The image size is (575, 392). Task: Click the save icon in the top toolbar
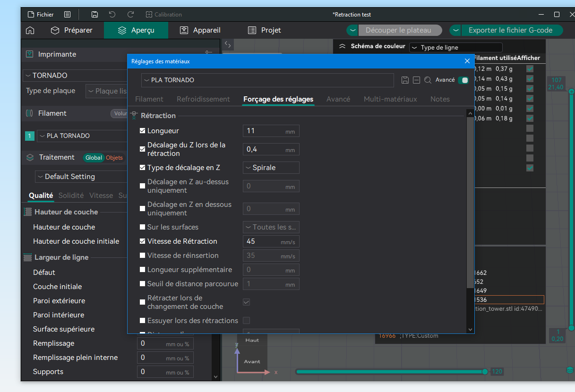point(94,15)
